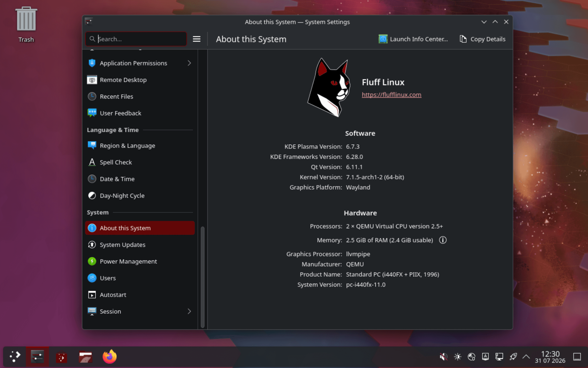Select Remote Desktop in sidebar
The width and height of the screenshot is (588, 368).
[x=140, y=80]
